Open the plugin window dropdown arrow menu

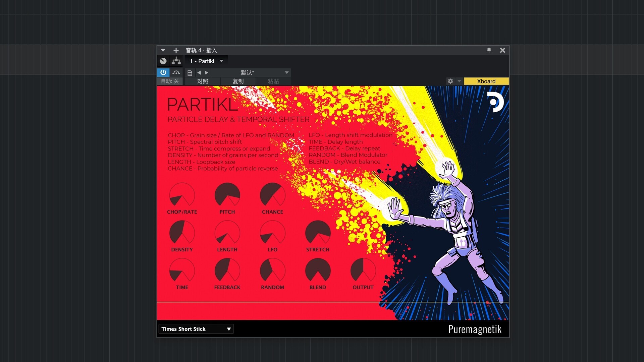[x=163, y=50]
